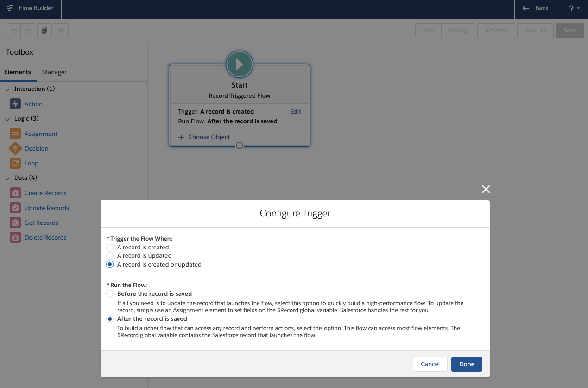Click the Start play icon on canvas
The height and width of the screenshot is (388, 588).
pos(240,64)
